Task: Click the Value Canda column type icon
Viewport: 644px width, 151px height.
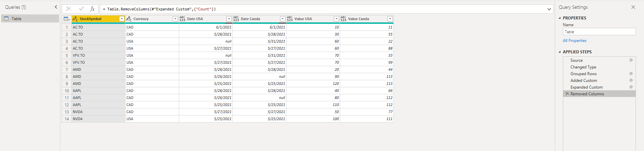Action: [x=343, y=19]
